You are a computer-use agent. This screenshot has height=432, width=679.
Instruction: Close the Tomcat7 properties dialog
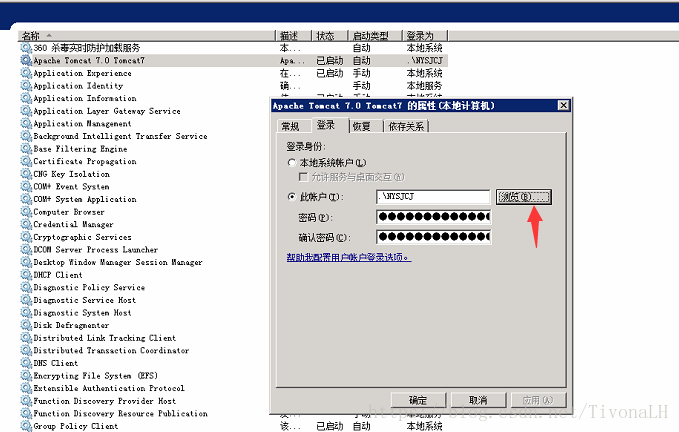[x=563, y=105]
